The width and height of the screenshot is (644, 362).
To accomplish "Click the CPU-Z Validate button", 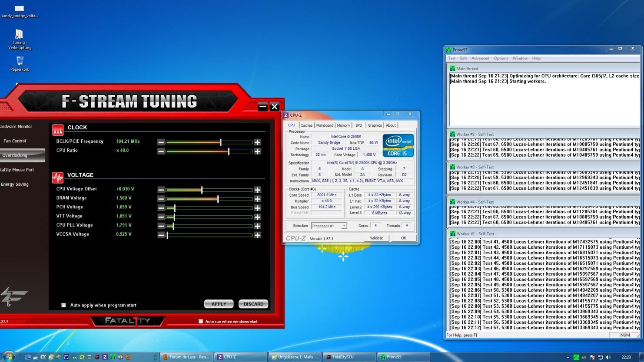I will (x=376, y=238).
